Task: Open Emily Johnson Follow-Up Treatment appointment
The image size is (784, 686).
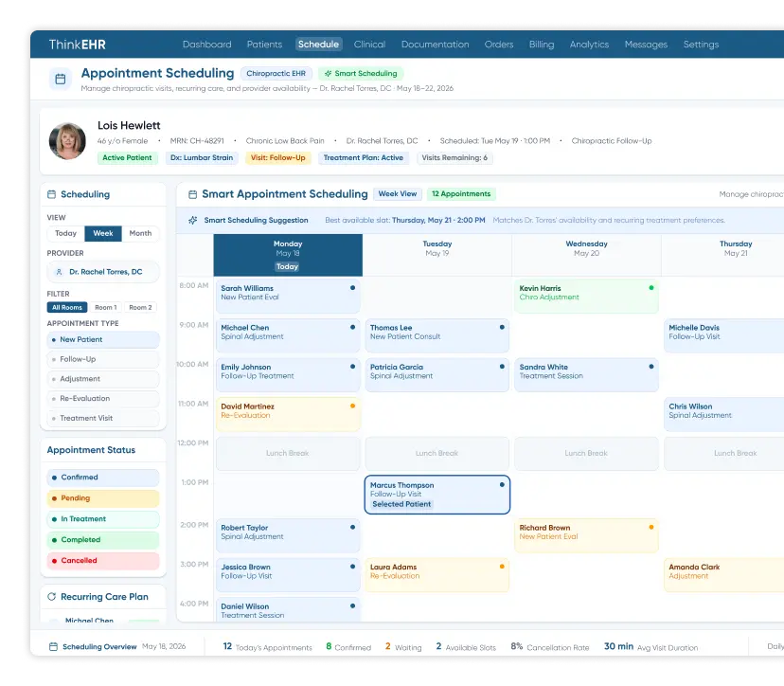Action: 288,375
